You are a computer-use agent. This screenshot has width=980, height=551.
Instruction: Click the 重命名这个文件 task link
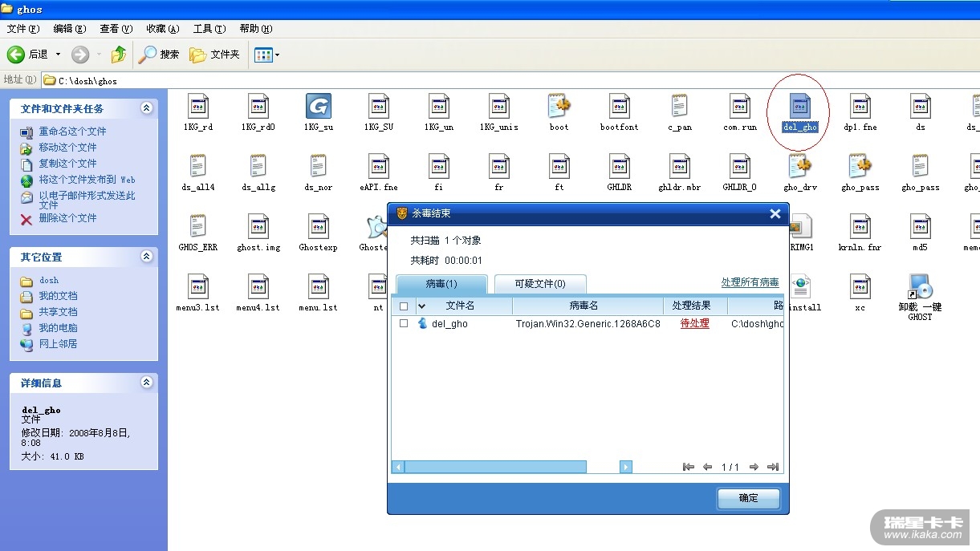pos(72,132)
